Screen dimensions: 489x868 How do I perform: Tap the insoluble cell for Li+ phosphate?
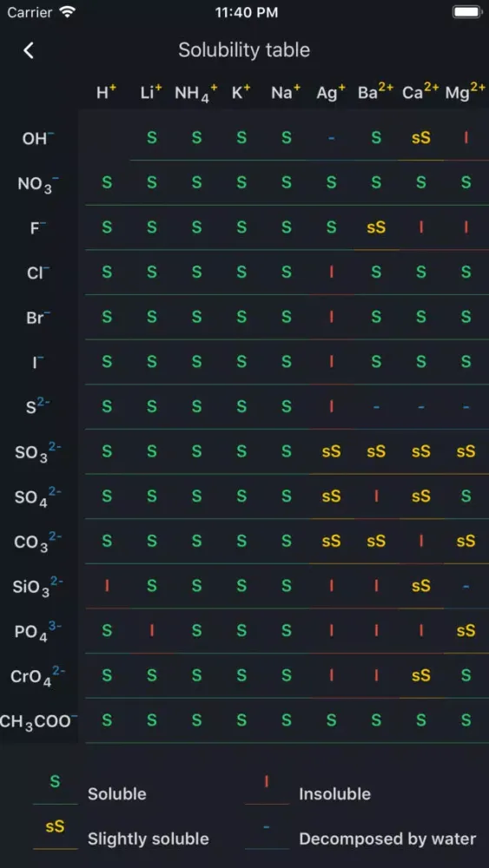click(x=152, y=630)
